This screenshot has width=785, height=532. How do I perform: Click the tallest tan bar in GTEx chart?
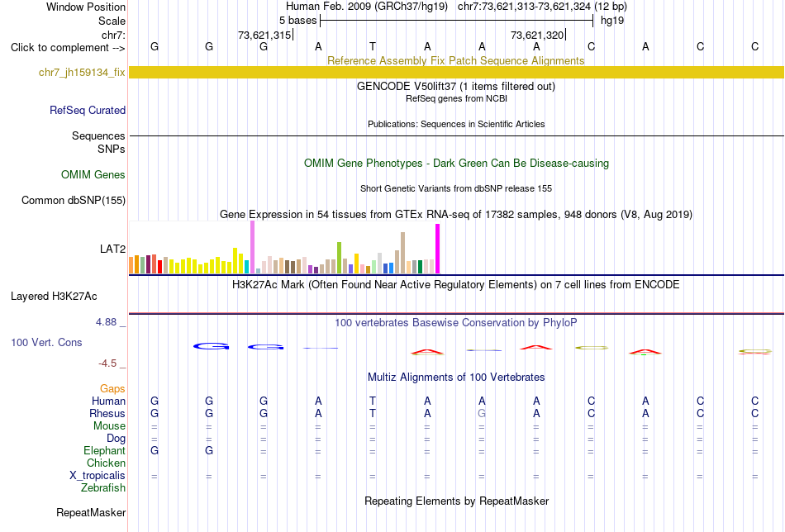tap(402, 253)
